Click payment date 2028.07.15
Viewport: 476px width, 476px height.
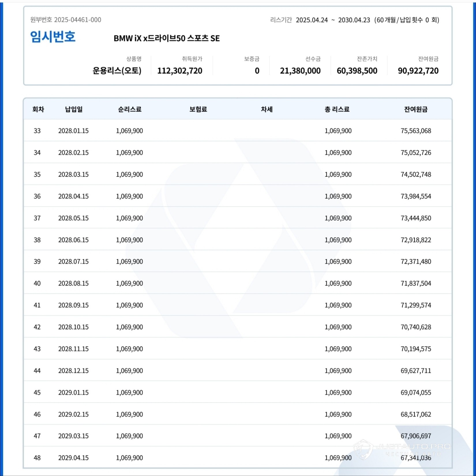pyautogui.click(x=73, y=262)
